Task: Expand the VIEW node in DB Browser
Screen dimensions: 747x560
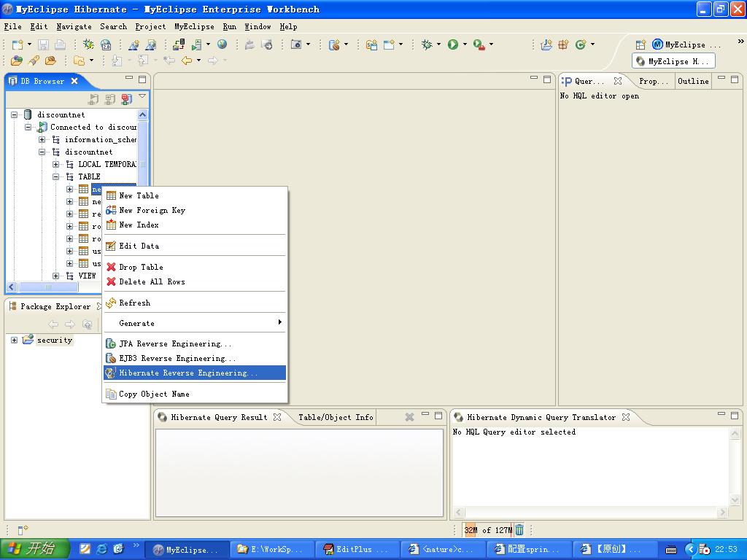Action: tap(55, 276)
